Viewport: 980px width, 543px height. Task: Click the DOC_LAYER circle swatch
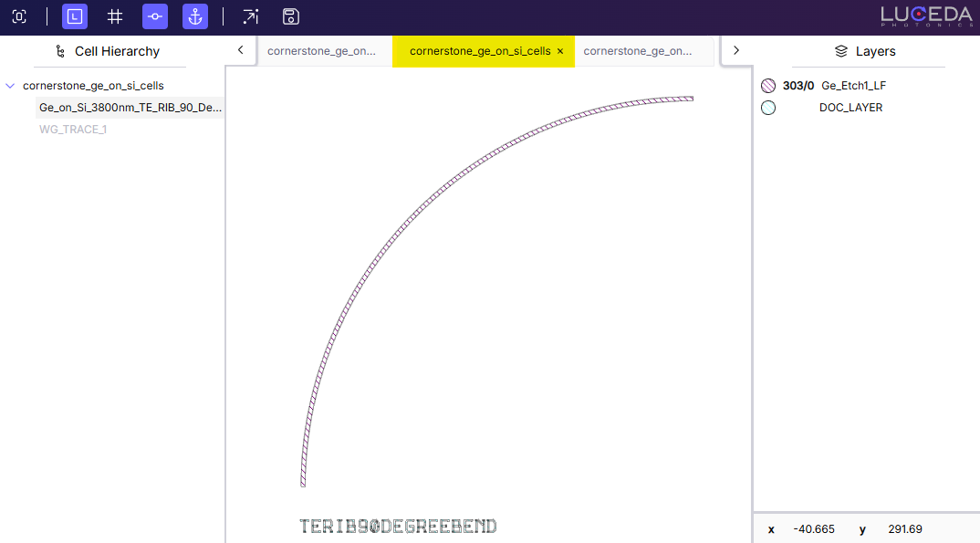coord(768,108)
